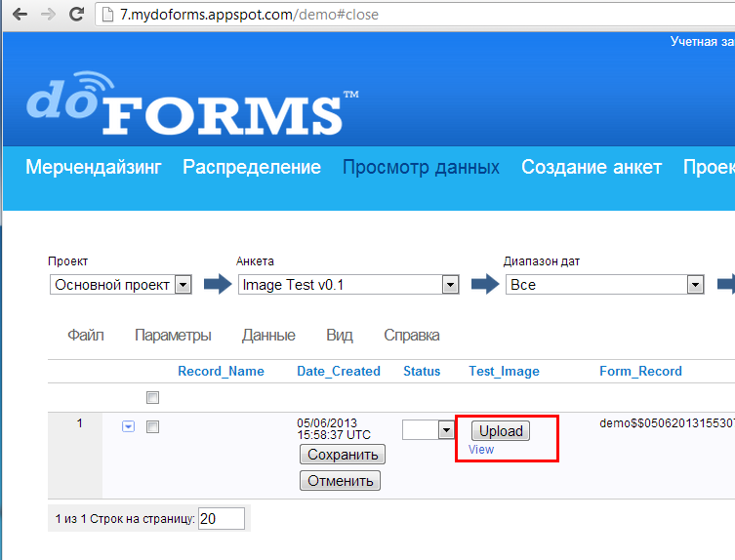Viewport: 735px width, 560px height.
Task: Expand the Диапазон дат dropdown set to Все
Action: click(604, 285)
